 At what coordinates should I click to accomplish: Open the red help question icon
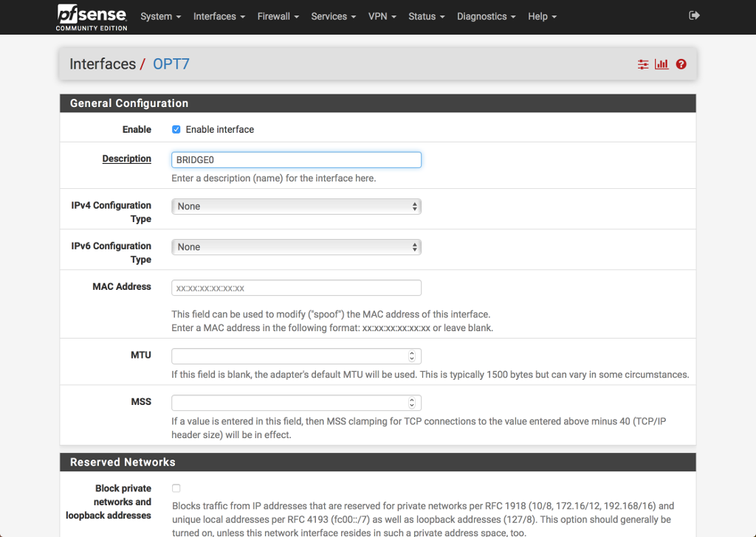point(681,64)
